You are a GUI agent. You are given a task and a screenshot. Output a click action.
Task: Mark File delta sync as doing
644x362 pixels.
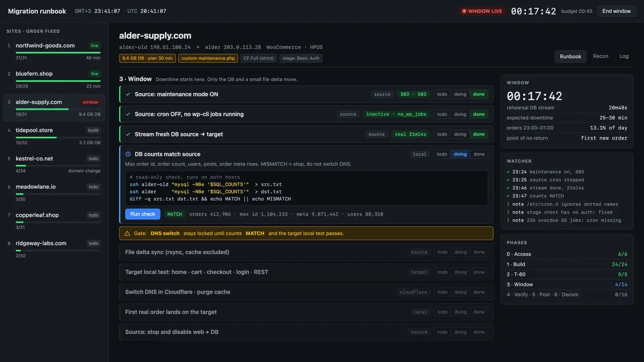point(460,252)
